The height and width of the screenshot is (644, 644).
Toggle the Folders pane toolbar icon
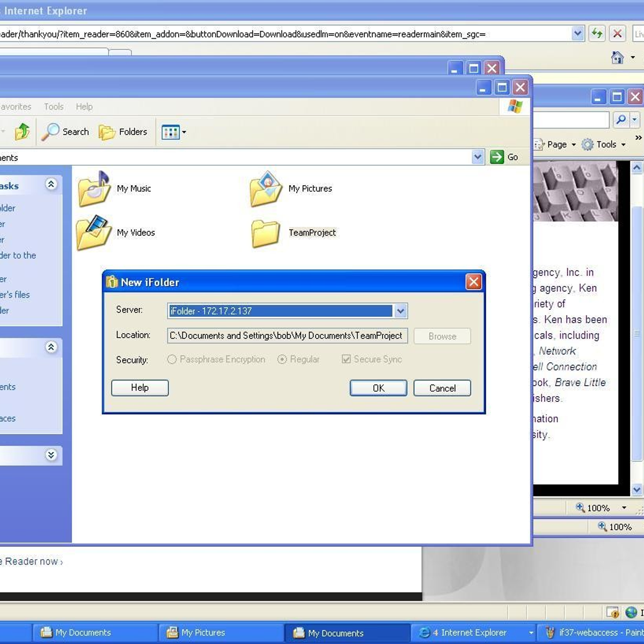coord(107,131)
